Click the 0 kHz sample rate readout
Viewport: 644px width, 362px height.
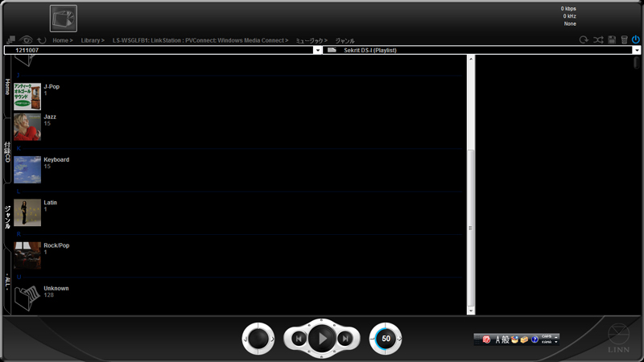tap(569, 16)
